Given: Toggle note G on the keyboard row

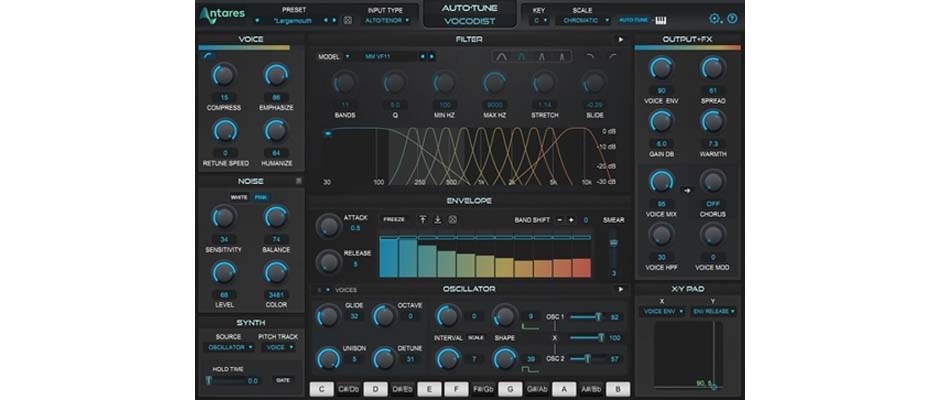Looking at the screenshot, I should (510, 389).
